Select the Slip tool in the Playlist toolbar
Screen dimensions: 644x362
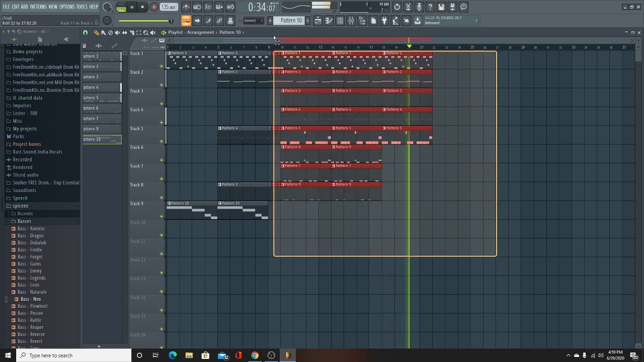pyautogui.click(x=124, y=33)
